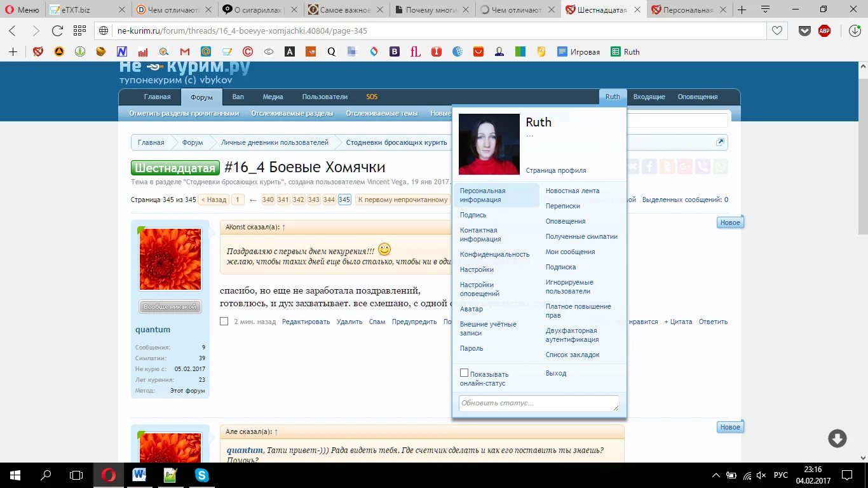Open Skype from the taskbar
This screenshot has width=868, height=488.
tap(202, 475)
